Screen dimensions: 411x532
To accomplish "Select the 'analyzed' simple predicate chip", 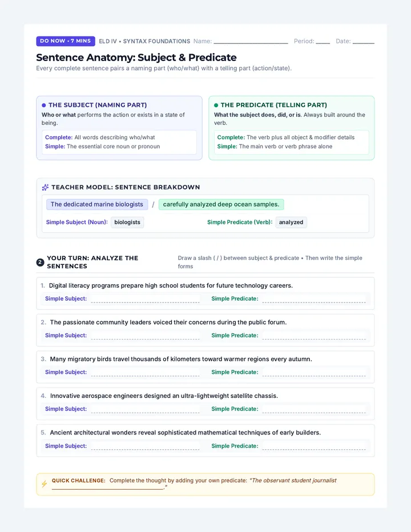I will 291,222.
